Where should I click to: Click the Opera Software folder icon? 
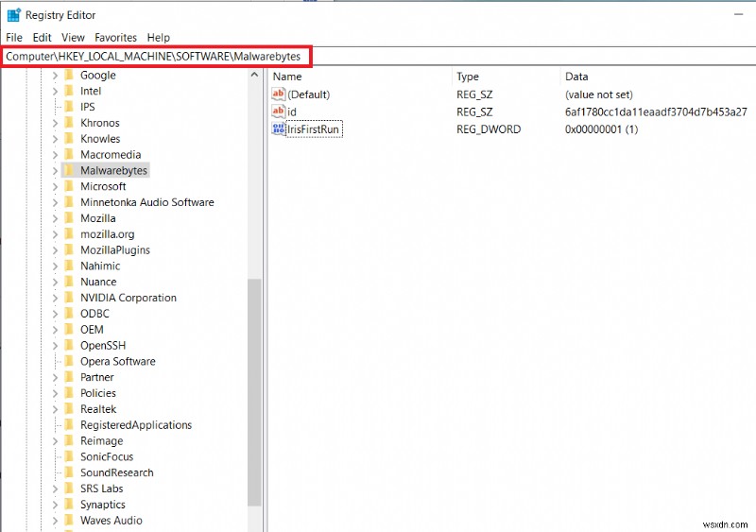point(69,361)
